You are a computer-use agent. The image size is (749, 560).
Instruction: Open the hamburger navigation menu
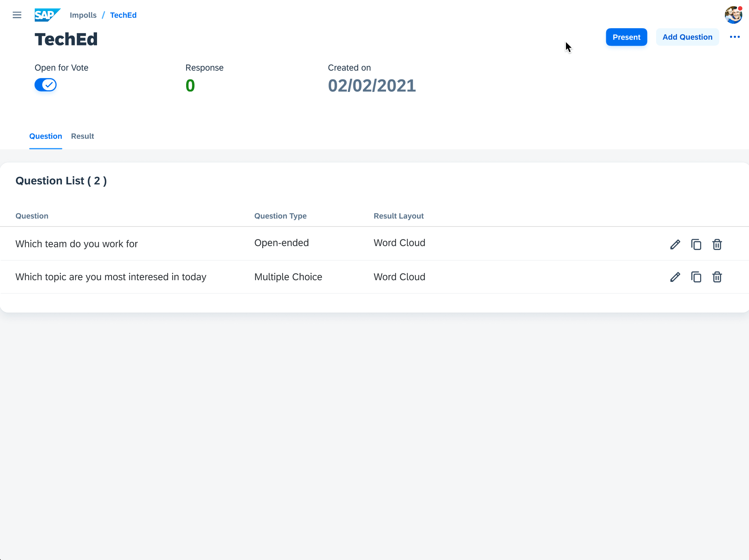[17, 15]
